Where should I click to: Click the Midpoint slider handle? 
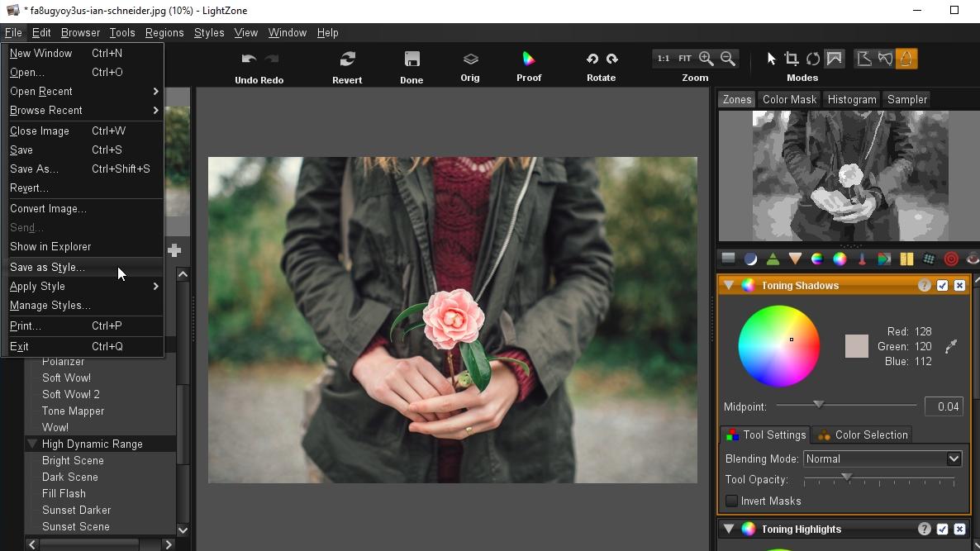coord(818,404)
